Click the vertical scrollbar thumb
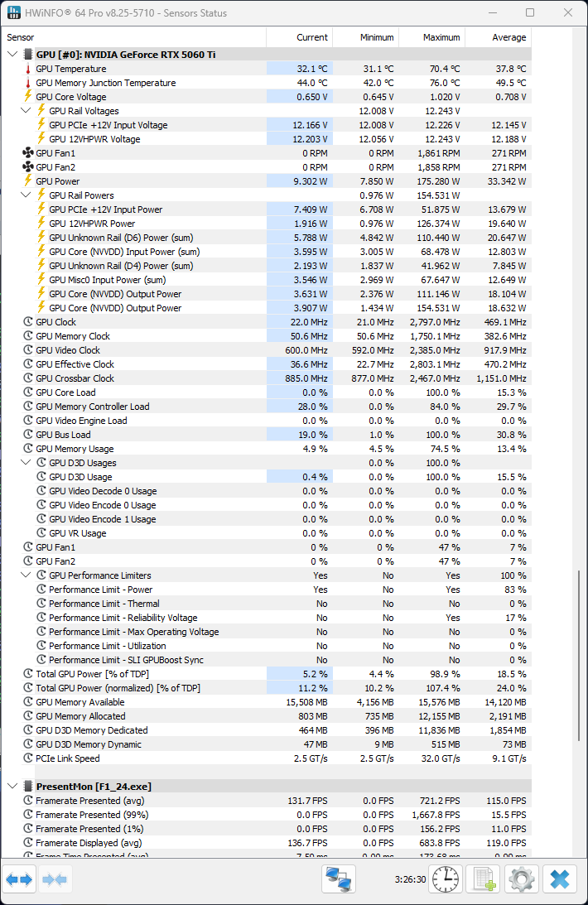The image size is (588, 905). click(579, 656)
